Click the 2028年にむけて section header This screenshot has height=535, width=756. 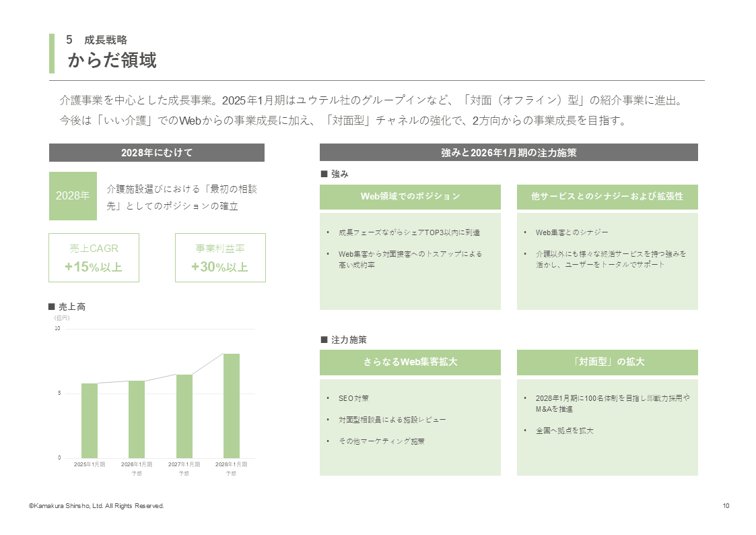156,153
